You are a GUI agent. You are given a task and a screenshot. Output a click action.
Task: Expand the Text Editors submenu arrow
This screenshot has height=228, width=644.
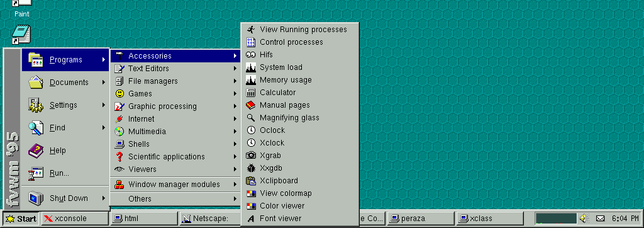point(235,68)
